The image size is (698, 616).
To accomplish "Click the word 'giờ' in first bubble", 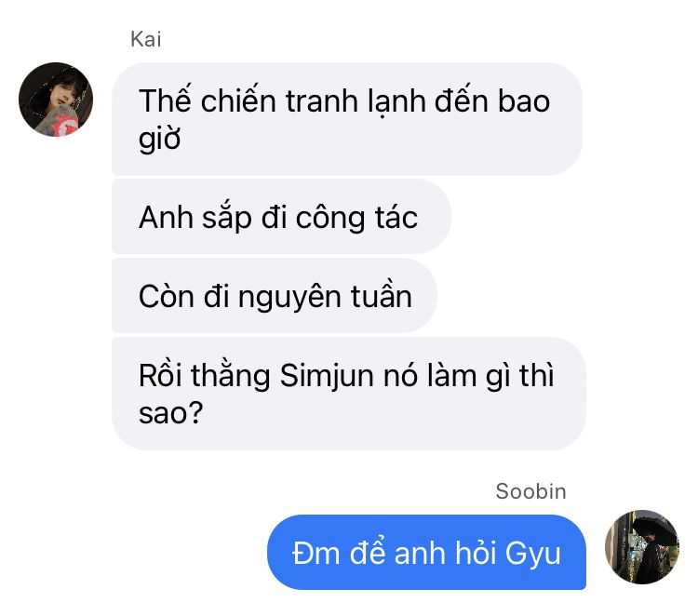I will pyautogui.click(x=159, y=139).
